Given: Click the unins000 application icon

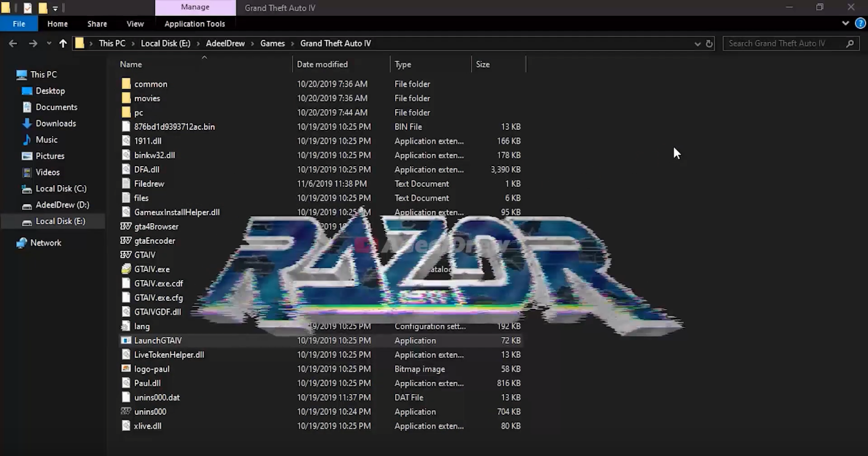Looking at the screenshot, I should pos(126,412).
